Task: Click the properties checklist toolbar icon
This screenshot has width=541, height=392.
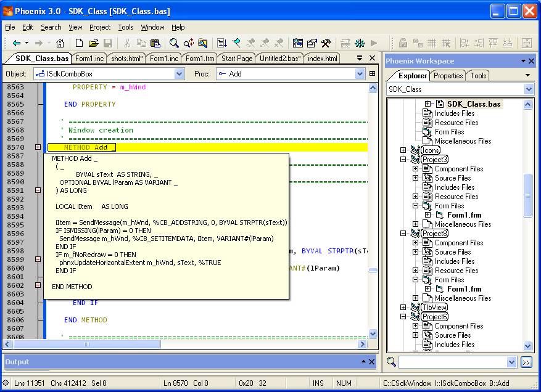Action: click(x=312, y=43)
